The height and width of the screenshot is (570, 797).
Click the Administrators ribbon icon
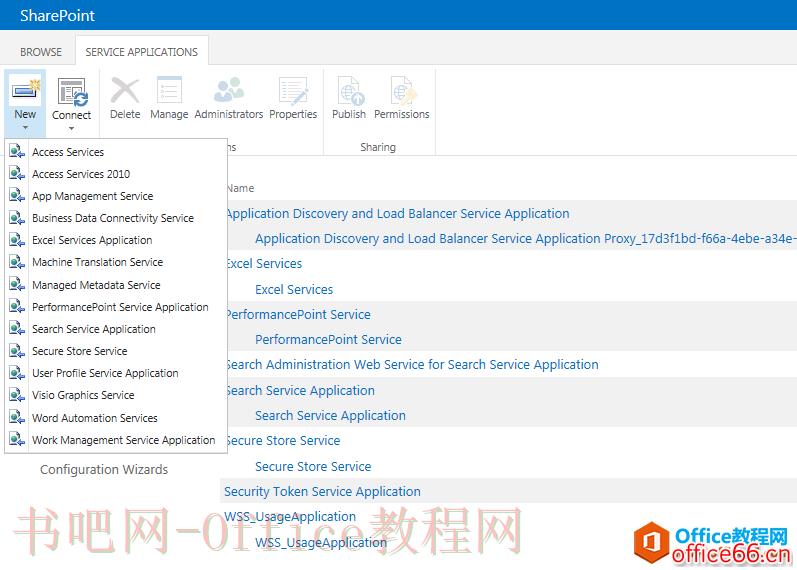[x=229, y=90]
